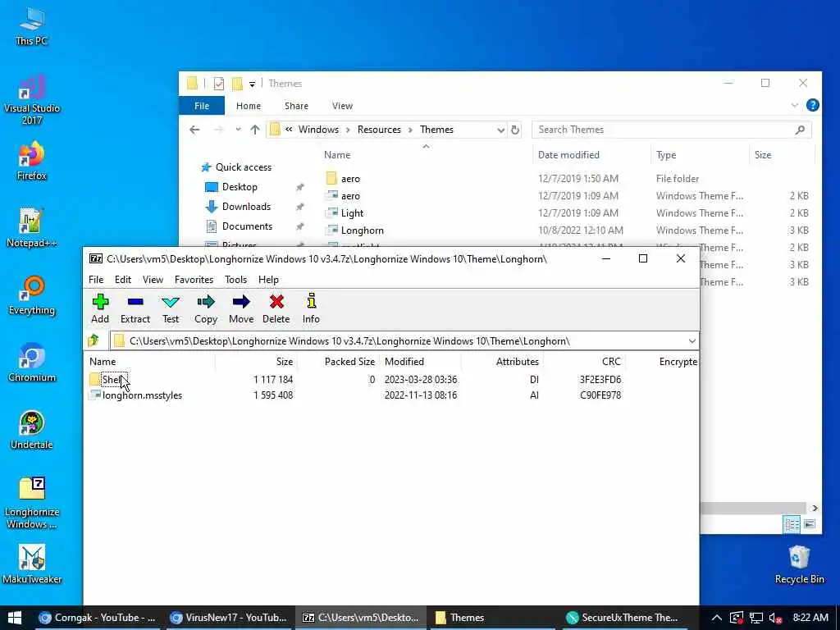Go up one folder level in 7-Zip
Image resolution: width=840 pixels, height=630 pixels.
click(94, 340)
